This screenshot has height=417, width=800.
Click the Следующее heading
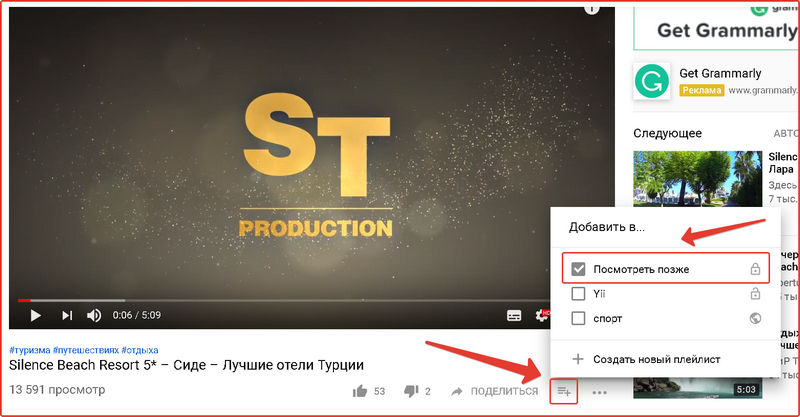667,133
